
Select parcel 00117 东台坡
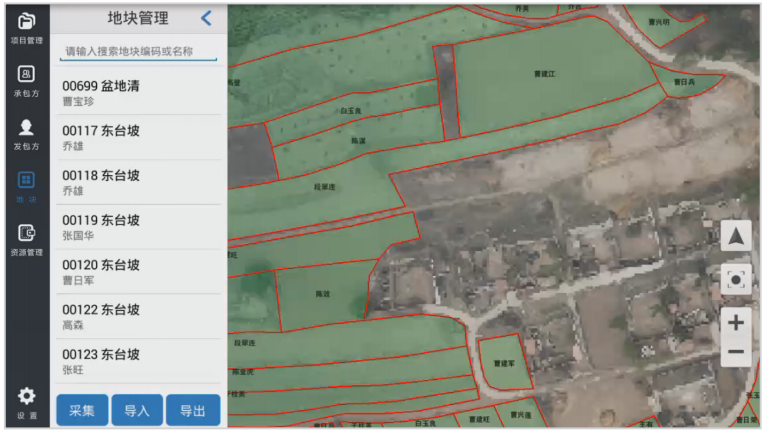pos(138,138)
